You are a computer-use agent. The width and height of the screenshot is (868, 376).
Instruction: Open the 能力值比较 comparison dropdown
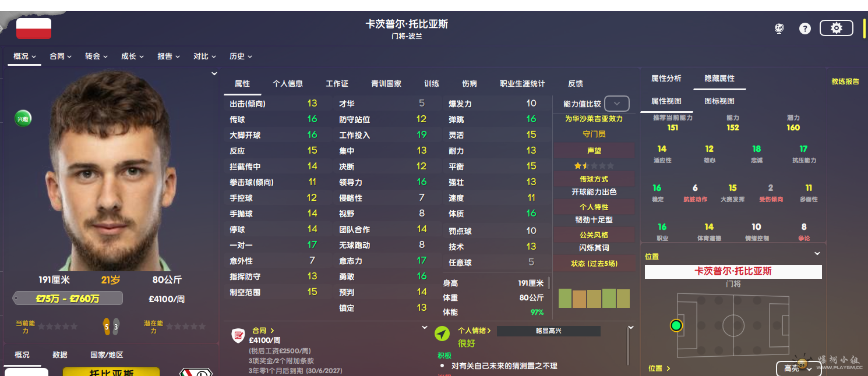coord(617,104)
